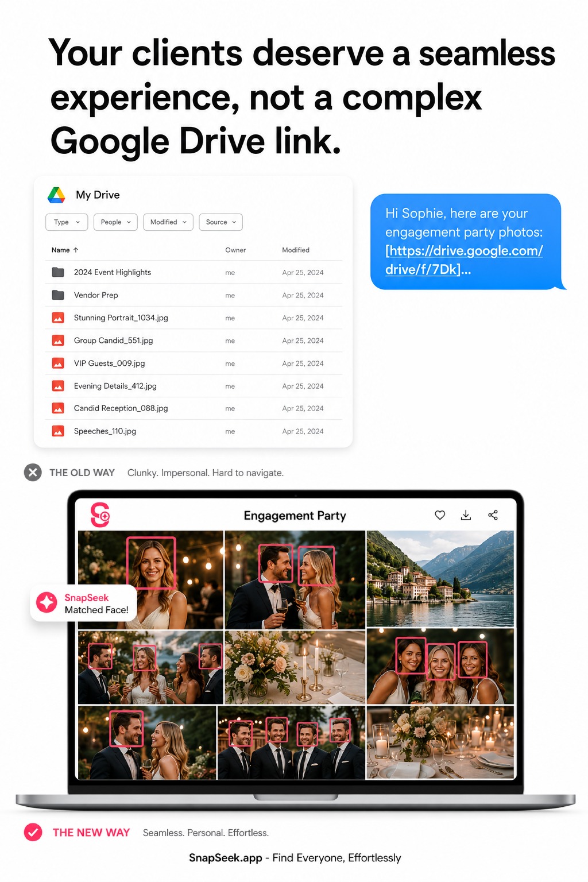
Task: Select Group Candid_551.jpg file
Action: tap(194, 341)
